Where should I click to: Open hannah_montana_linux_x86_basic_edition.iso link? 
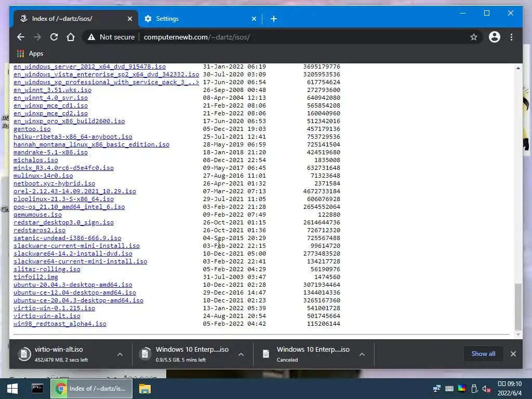(91, 144)
